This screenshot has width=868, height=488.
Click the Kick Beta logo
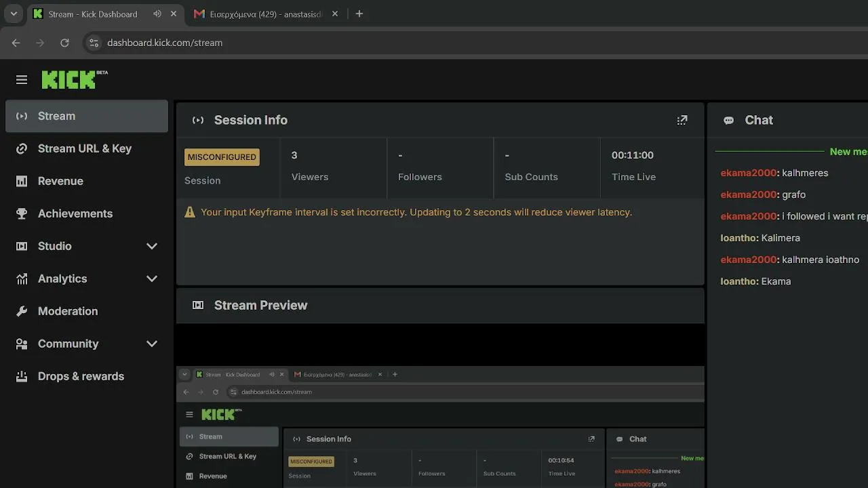pyautogui.click(x=75, y=79)
